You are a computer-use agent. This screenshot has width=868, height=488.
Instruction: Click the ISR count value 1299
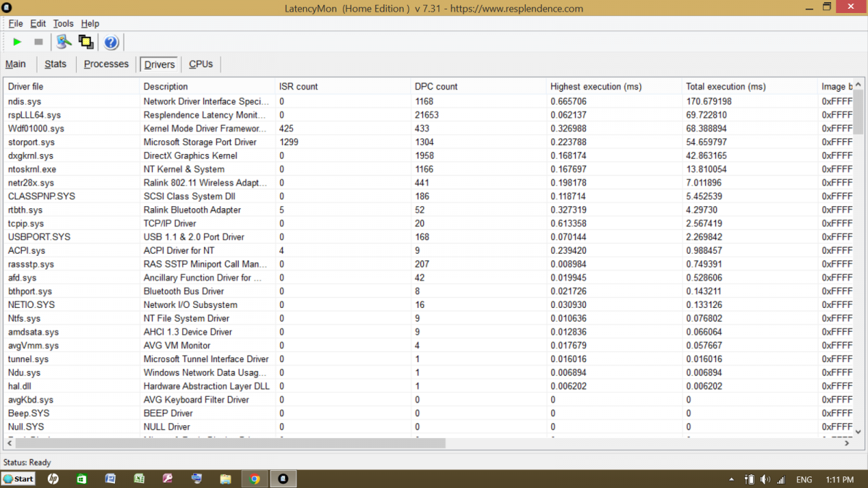coord(289,142)
